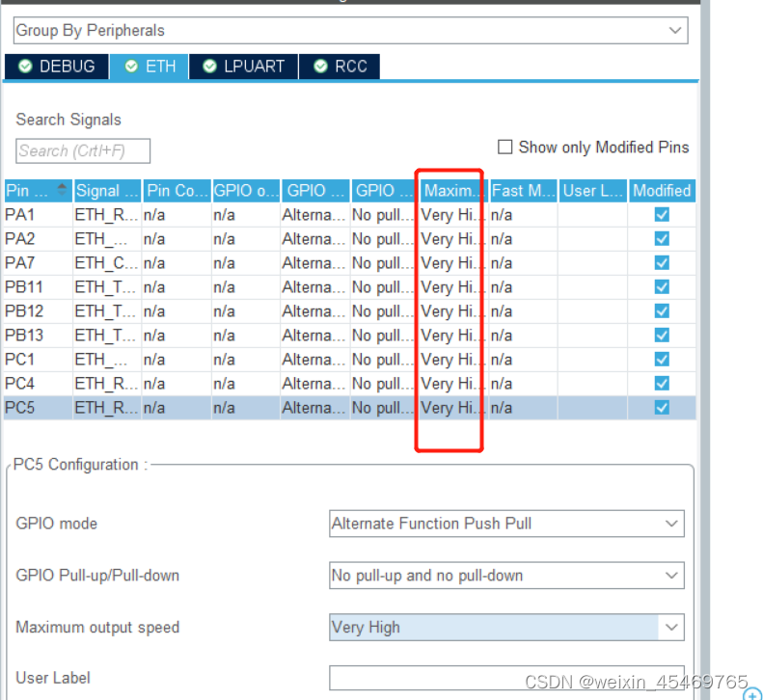763x700 pixels.
Task: Click the Fast M... column header
Action: pos(523,191)
